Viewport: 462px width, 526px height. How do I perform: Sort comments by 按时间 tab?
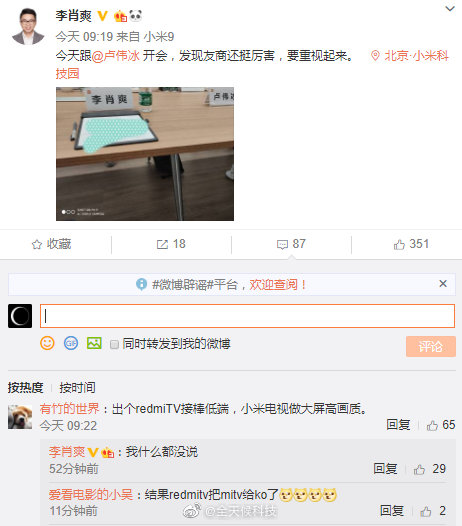click(77, 387)
